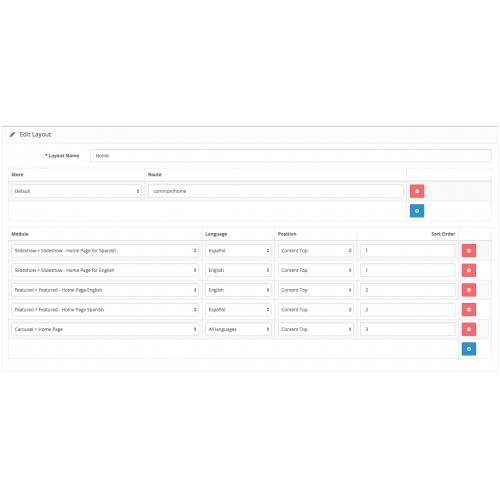This screenshot has width=500, height=500.
Task: Add a new route row
Action: point(417,211)
